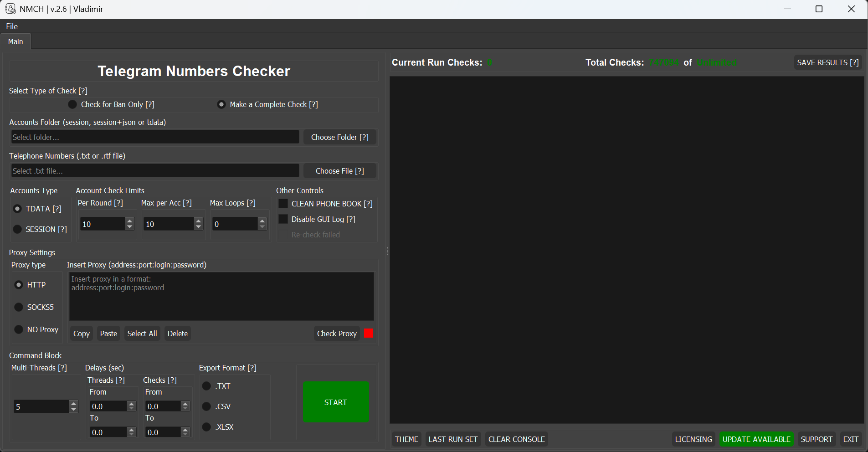Viewport: 868px width, 452px height.
Task: Click Choose File button
Action: 340,171
